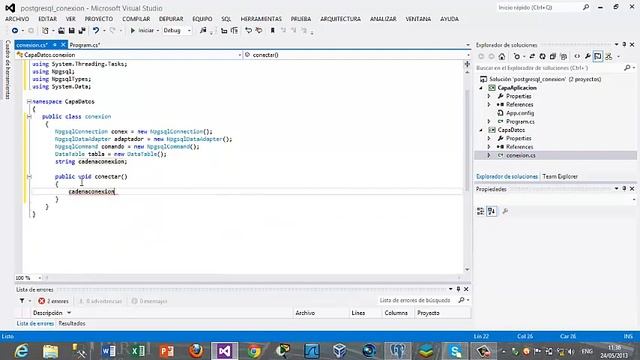This screenshot has height=360, width=640.
Task: Switch to the Team Explorer tab
Action: coord(560,177)
